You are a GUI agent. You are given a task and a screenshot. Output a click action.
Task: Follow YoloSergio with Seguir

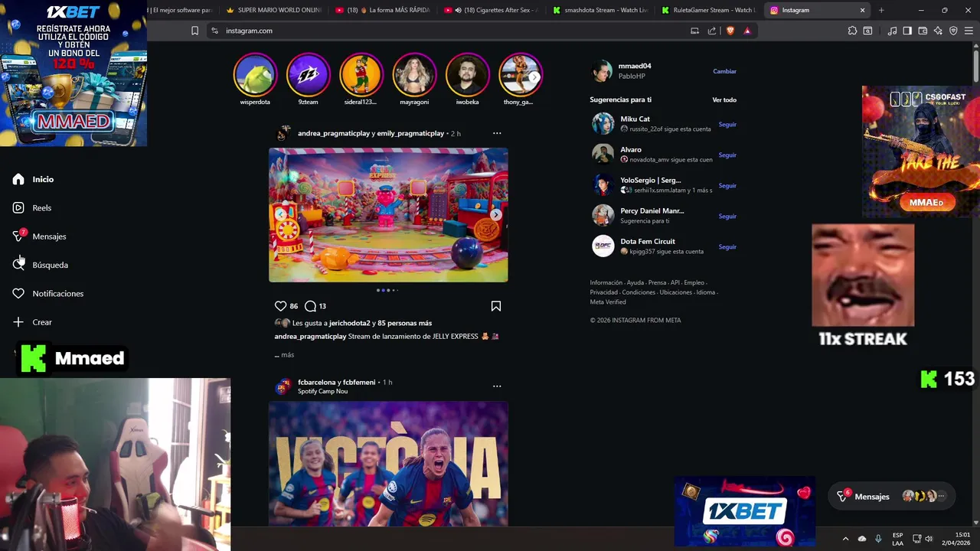click(727, 185)
